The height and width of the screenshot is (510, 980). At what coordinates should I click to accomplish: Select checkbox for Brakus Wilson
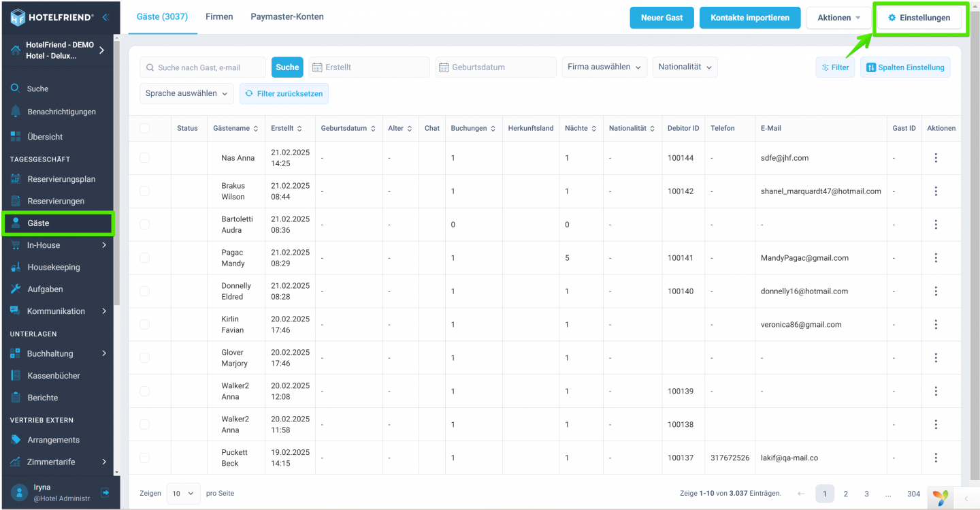pos(144,191)
